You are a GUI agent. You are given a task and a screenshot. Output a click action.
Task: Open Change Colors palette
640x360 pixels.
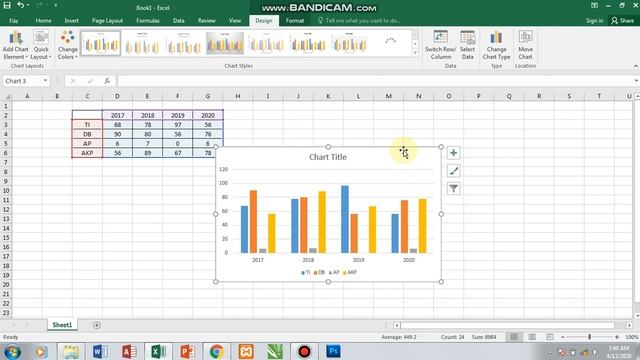pos(67,45)
